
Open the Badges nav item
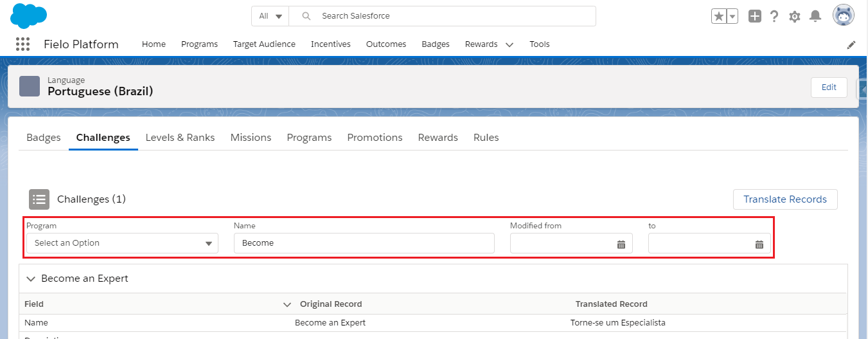436,44
